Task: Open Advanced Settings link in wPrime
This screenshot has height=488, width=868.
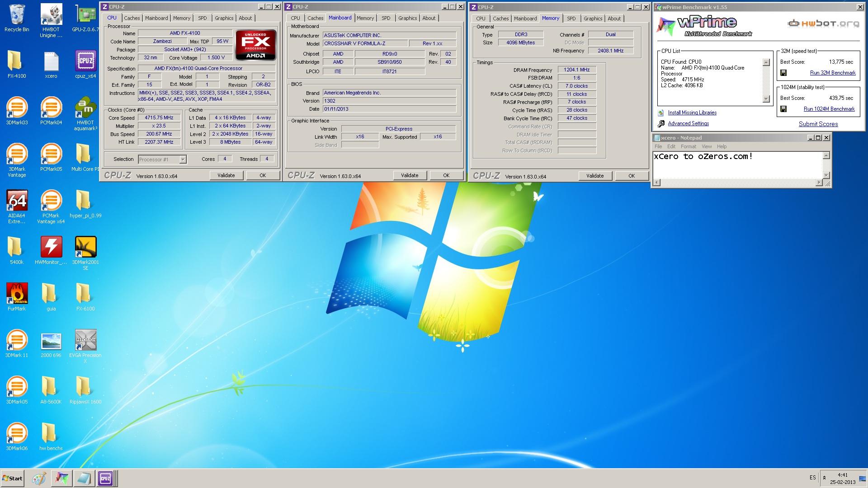Action: click(688, 123)
